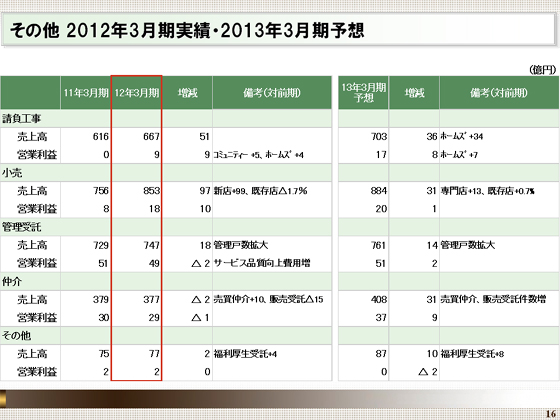
Task: Click the value 756 in 小売 売上高
Action: [x=101, y=191]
